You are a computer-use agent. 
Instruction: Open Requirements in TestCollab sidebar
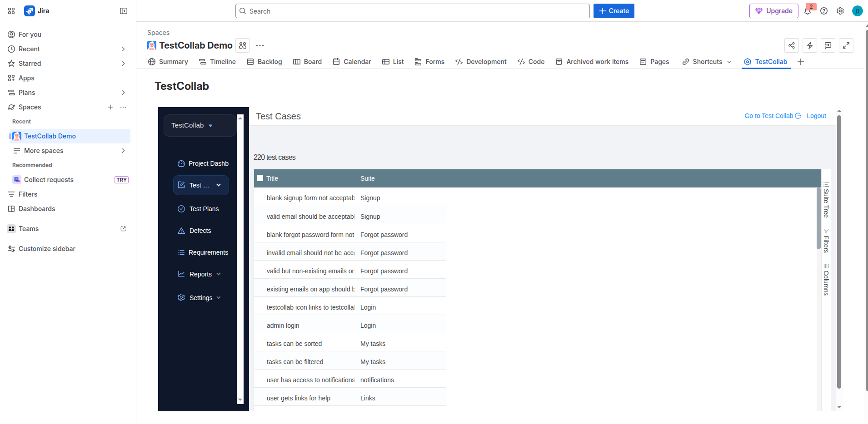pos(203,252)
